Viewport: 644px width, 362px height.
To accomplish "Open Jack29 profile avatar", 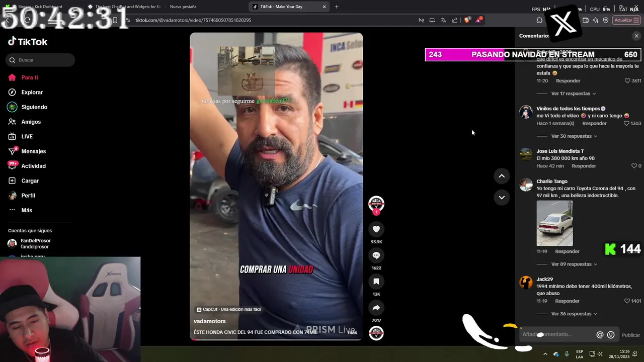I will tap(526, 282).
